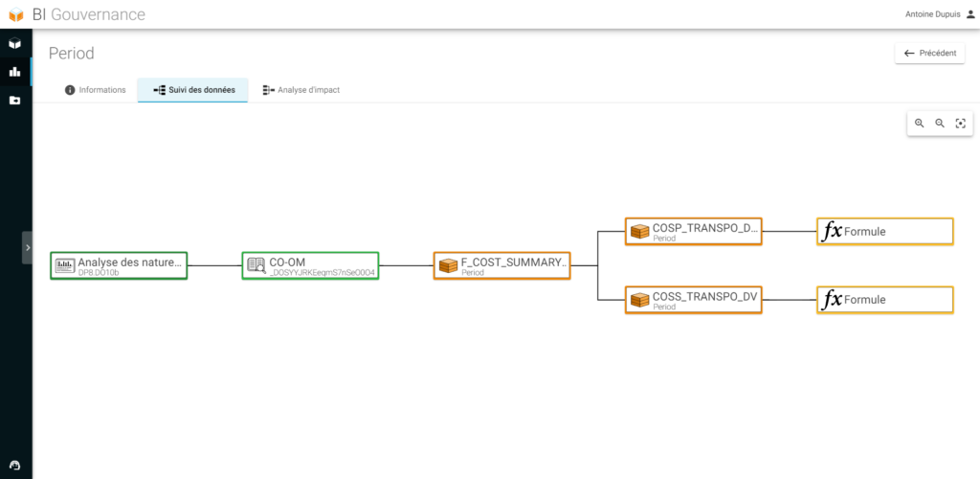Zoom out of the lineage diagram

(x=940, y=124)
